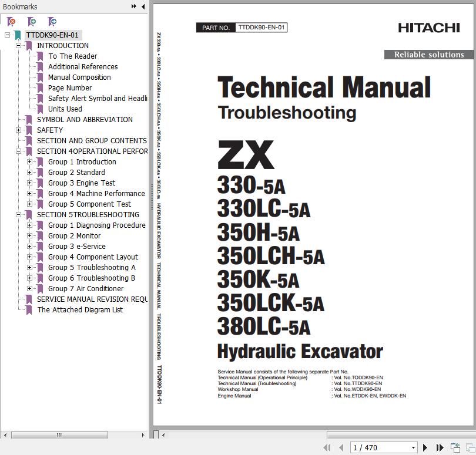Click the add bookmark icon
This screenshot has width=476, height=455.
coord(32,22)
